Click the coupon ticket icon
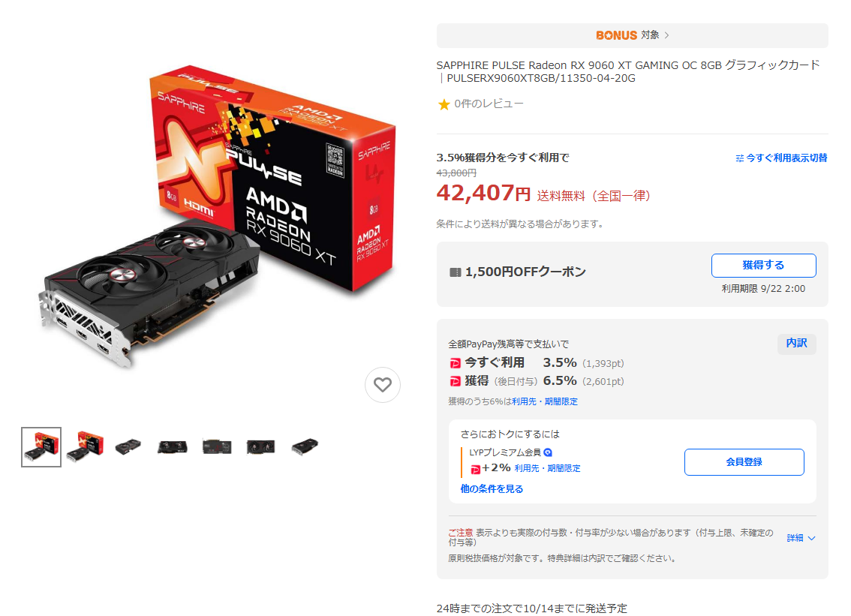This screenshot has height=616, width=851. [x=456, y=272]
